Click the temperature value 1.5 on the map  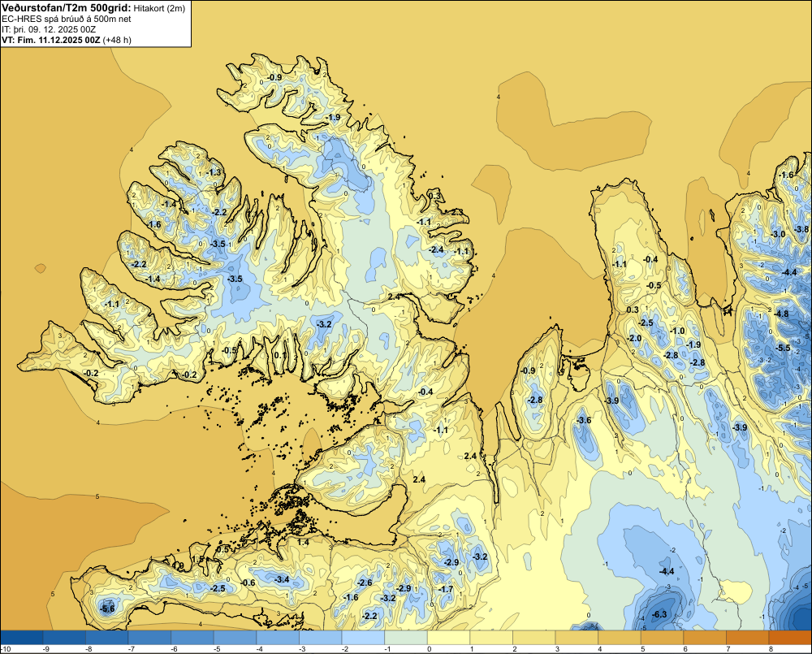tap(198, 559)
